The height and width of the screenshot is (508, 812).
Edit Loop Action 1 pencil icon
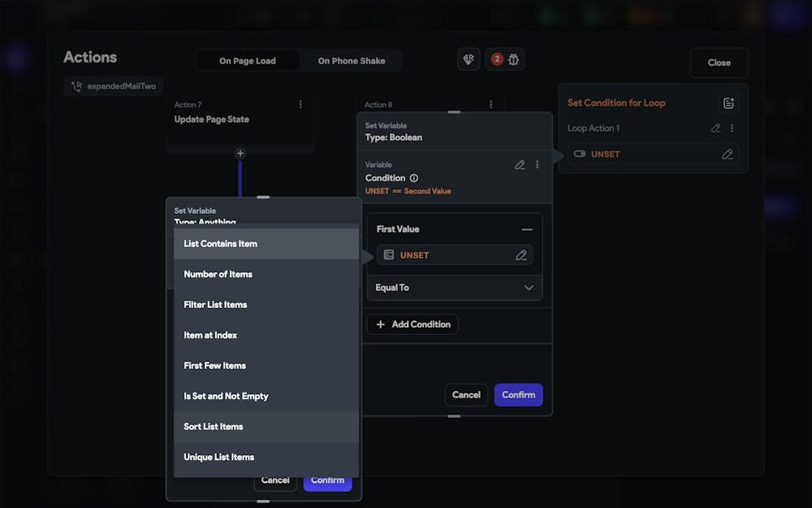[x=715, y=128]
